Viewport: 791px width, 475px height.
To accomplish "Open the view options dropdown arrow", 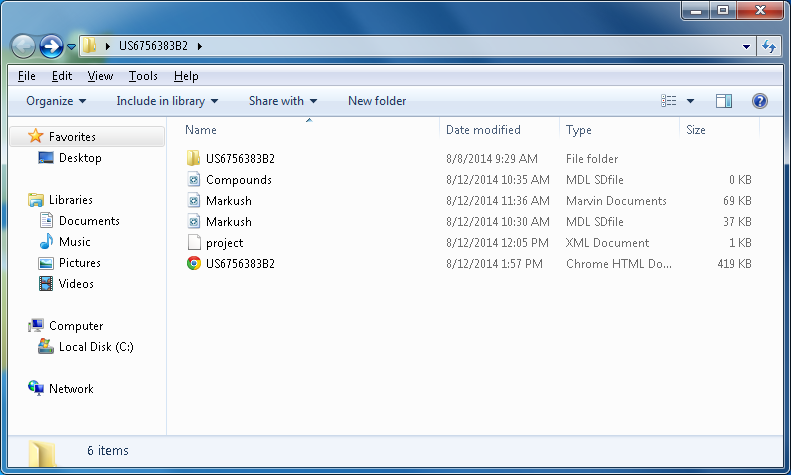I will point(690,101).
